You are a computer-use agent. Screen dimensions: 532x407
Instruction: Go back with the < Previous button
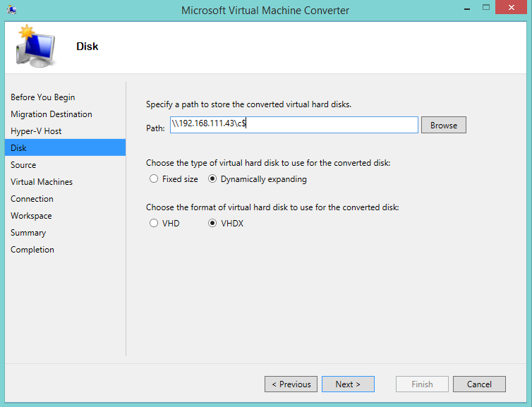[x=291, y=384]
